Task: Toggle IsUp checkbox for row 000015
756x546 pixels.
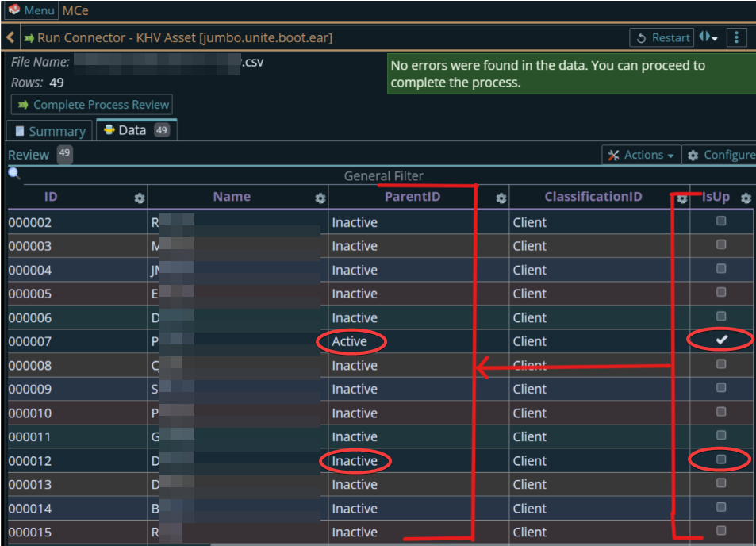Action: [721, 531]
